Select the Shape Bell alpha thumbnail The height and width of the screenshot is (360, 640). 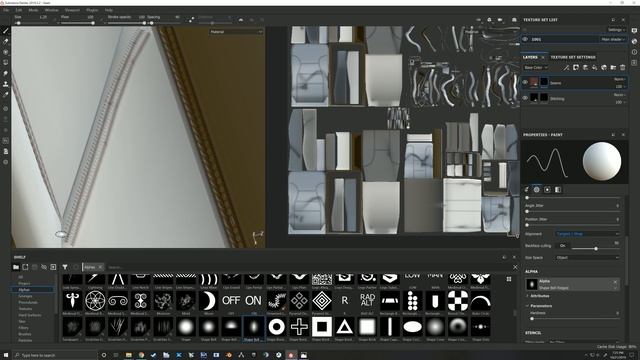coord(209,327)
